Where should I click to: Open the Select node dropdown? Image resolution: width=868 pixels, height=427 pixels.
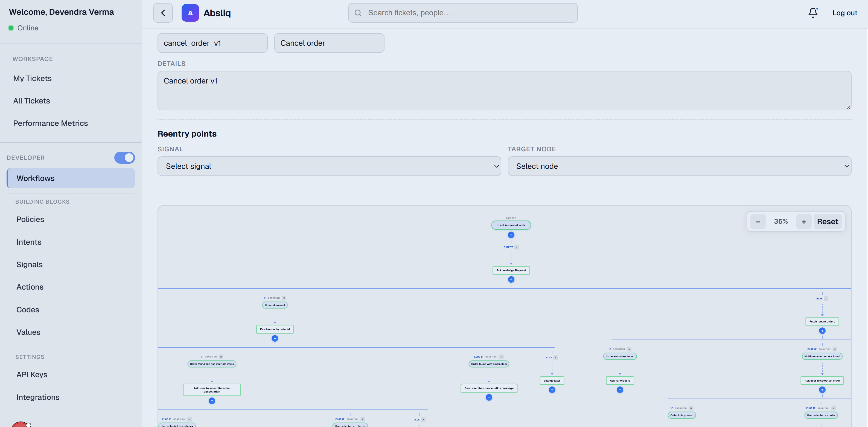pos(679,166)
